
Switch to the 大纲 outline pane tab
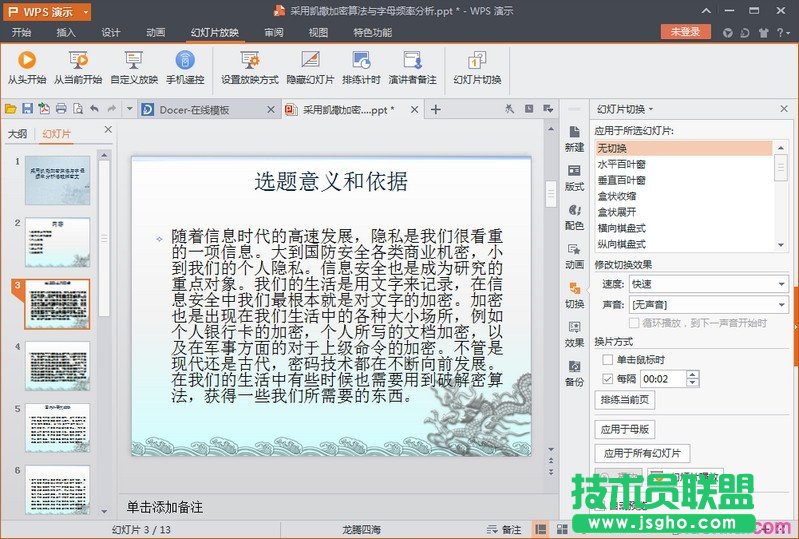[17, 133]
